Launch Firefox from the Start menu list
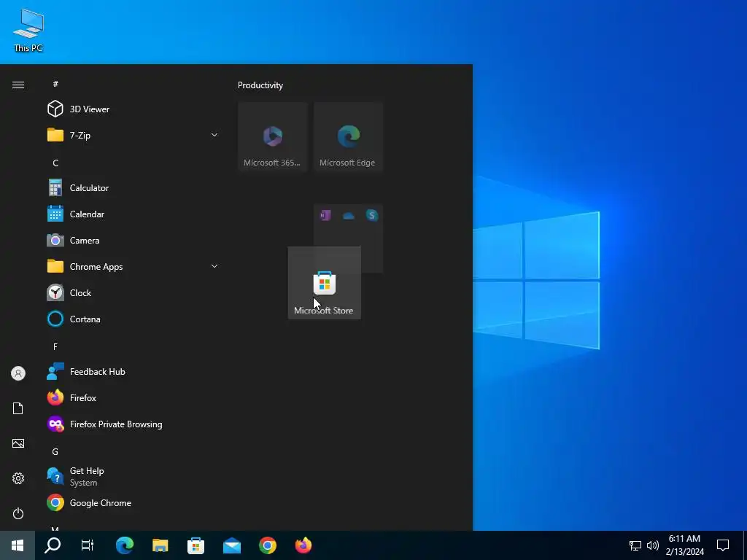The width and height of the screenshot is (747, 560). [x=133, y=398]
